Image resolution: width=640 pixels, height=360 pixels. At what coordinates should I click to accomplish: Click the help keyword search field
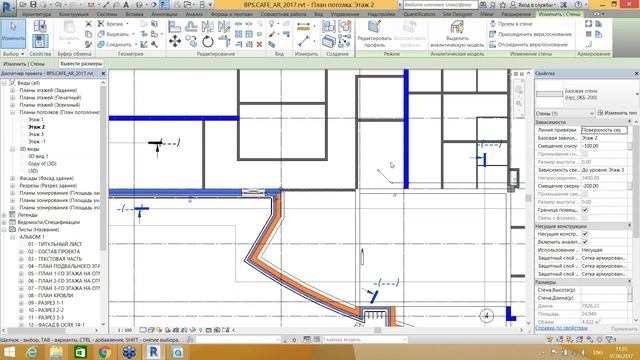pos(440,5)
